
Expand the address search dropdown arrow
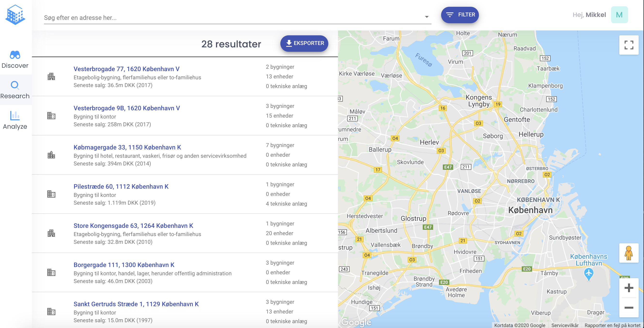pyautogui.click(x=427, y=17)
